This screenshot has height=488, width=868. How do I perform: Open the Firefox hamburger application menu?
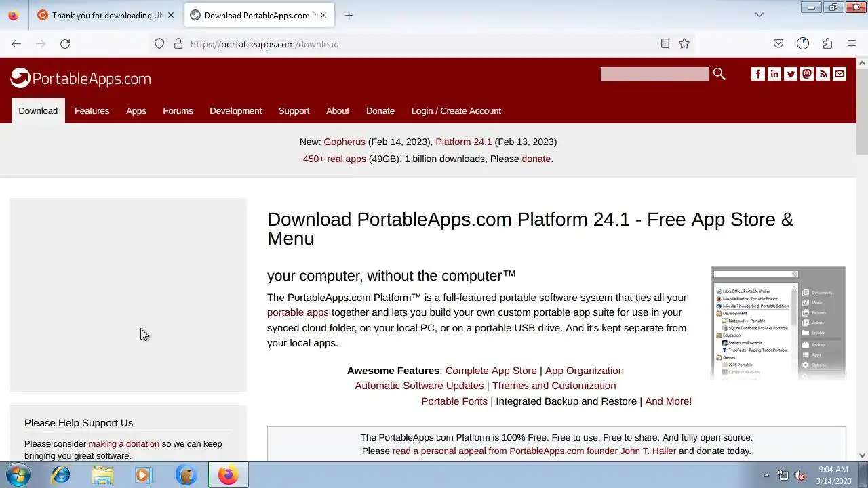(x=852, y=43)
